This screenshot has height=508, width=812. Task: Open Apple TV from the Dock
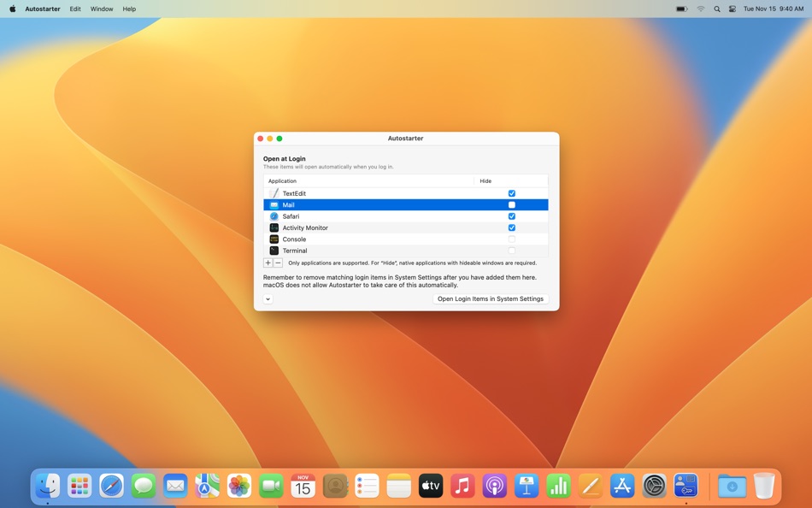[431, 487]
